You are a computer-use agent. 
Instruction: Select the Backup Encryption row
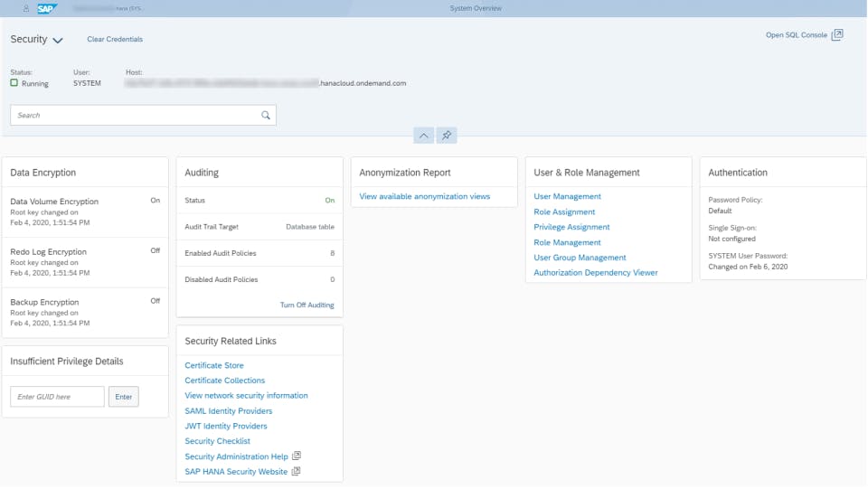tap(85, 313)
